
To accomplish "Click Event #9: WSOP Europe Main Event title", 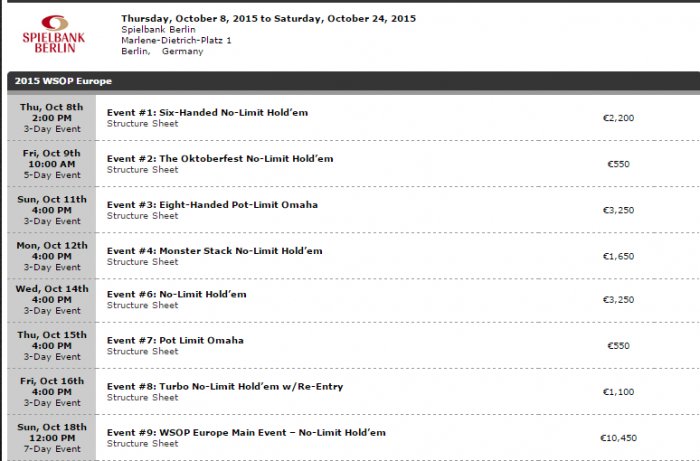I will [x=246, y=432].
